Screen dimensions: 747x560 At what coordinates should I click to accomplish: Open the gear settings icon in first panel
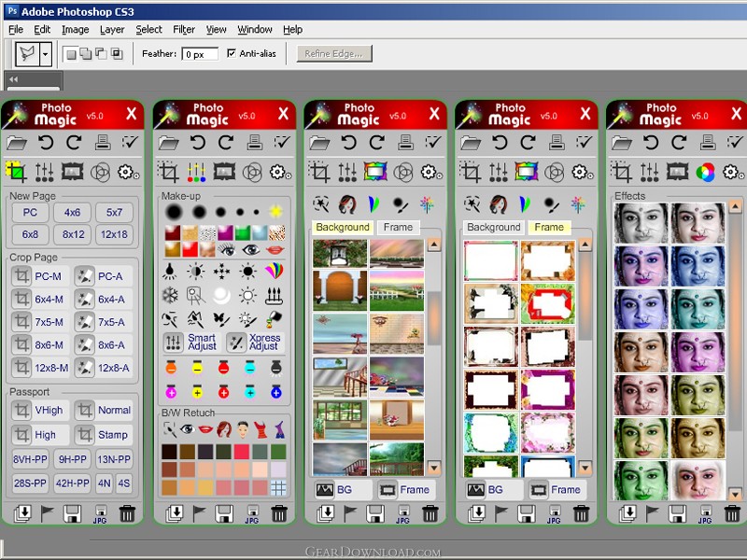(x=127, y=172)
